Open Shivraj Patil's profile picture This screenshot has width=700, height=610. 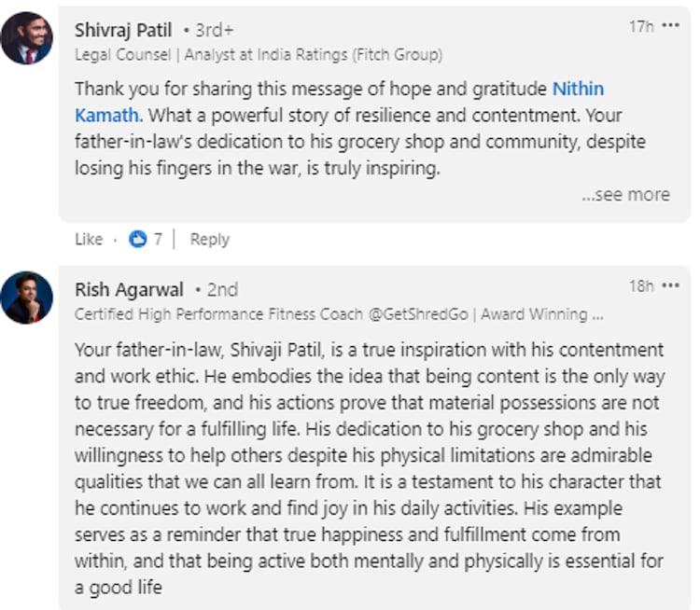coord(26,39)
